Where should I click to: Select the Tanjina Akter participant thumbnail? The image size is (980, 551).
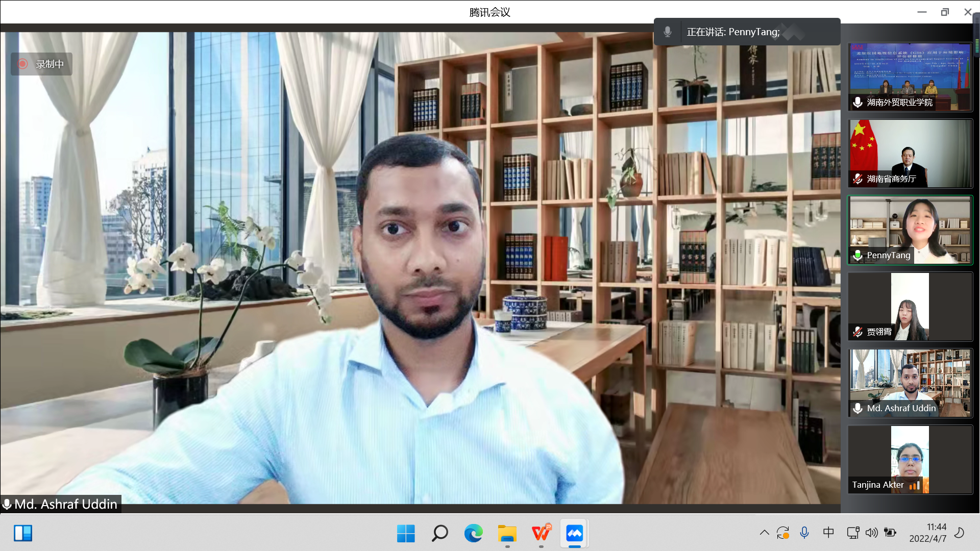point(910,459)
